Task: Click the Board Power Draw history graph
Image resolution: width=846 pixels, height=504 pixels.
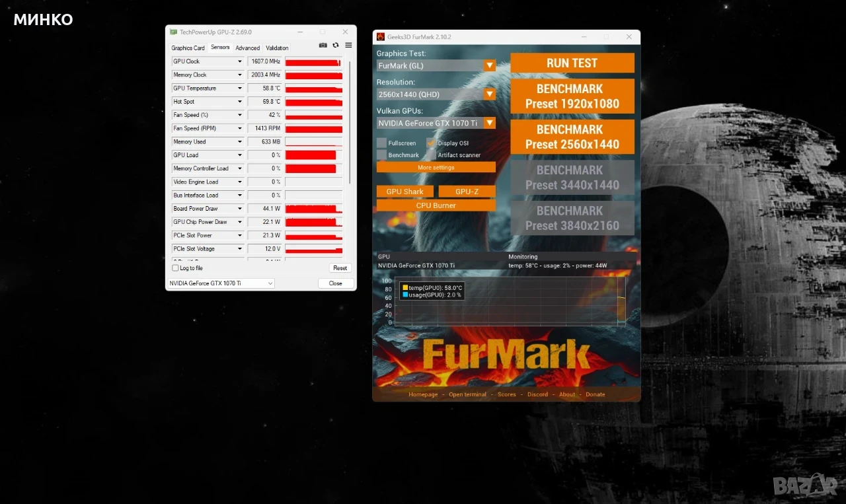Action: tap(314, 209)
